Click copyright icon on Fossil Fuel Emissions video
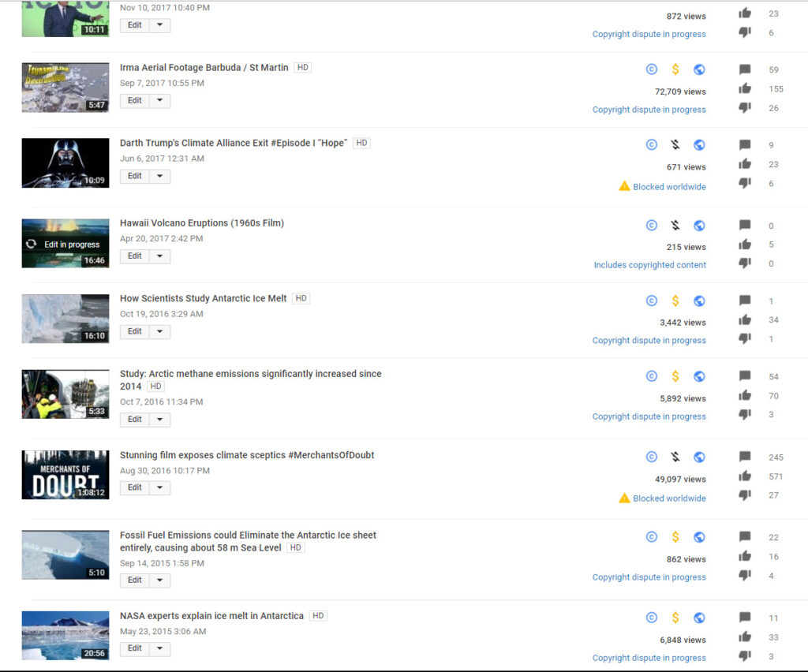Viewport: 808px width, 672px height. coord(652,537)
